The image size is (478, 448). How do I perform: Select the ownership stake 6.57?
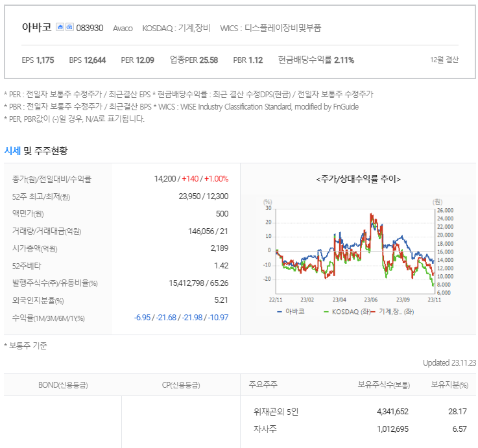coord(459,429)
